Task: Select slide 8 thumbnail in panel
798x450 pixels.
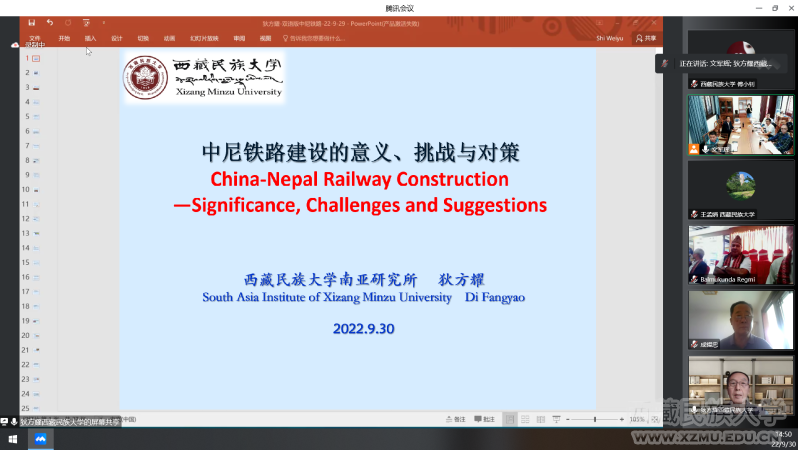Action: pyautogui.click(x=36, y=160)
